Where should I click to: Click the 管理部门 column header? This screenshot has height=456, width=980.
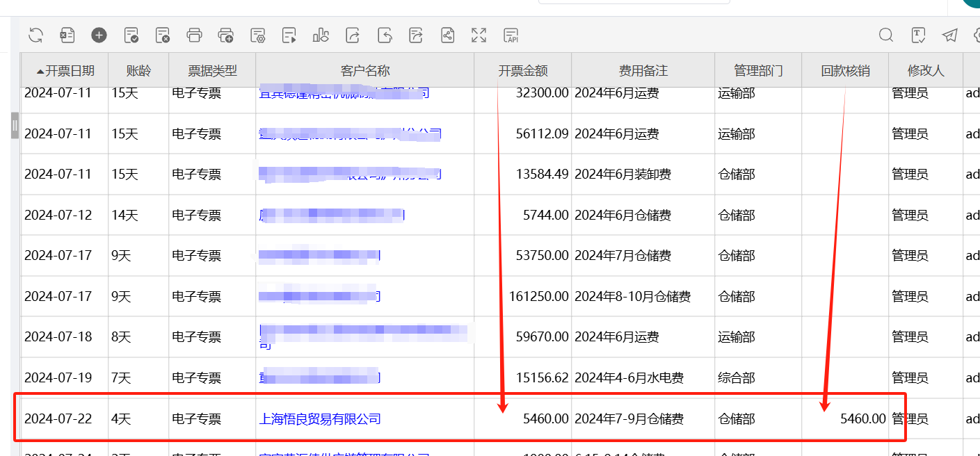click(758, 70)
